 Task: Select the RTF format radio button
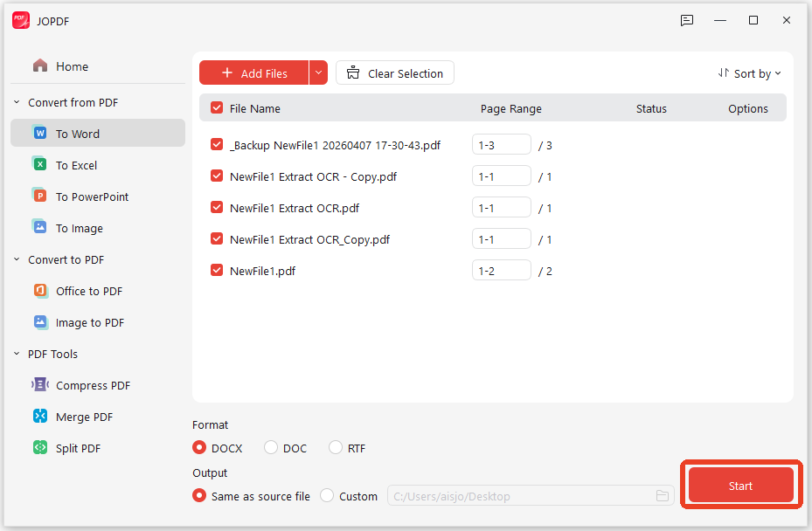335,447
